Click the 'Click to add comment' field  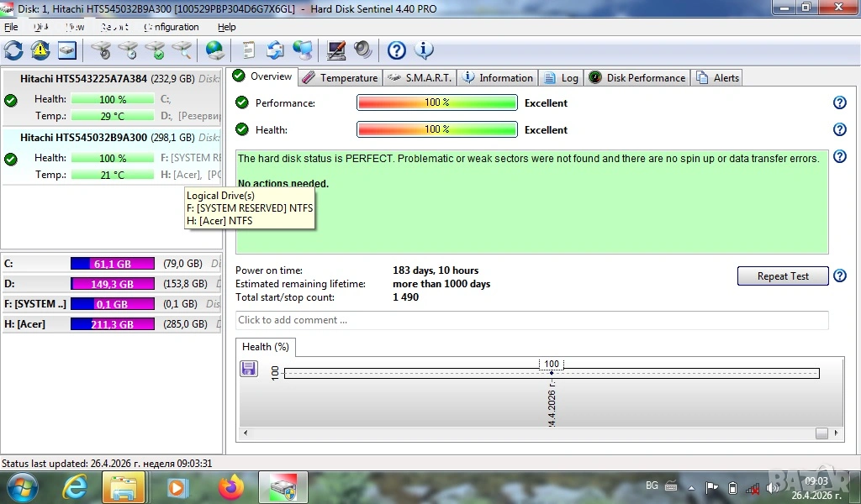[531, 320]
